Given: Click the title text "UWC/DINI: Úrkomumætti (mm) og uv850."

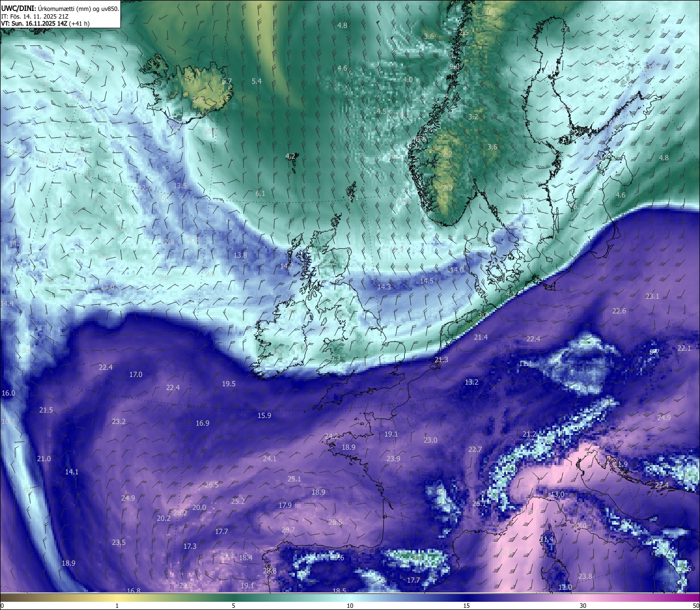Looking at the screenshot, I should click(60, 9).
